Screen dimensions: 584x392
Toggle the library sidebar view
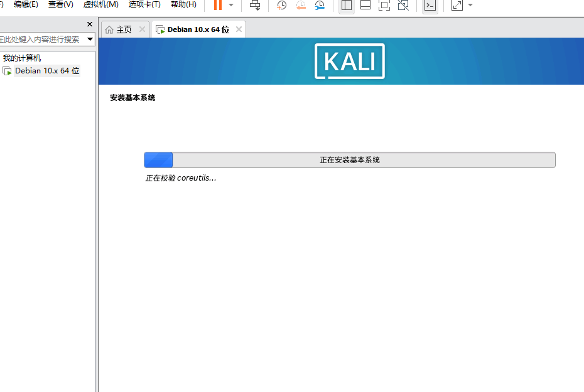[x=347, y=5]
